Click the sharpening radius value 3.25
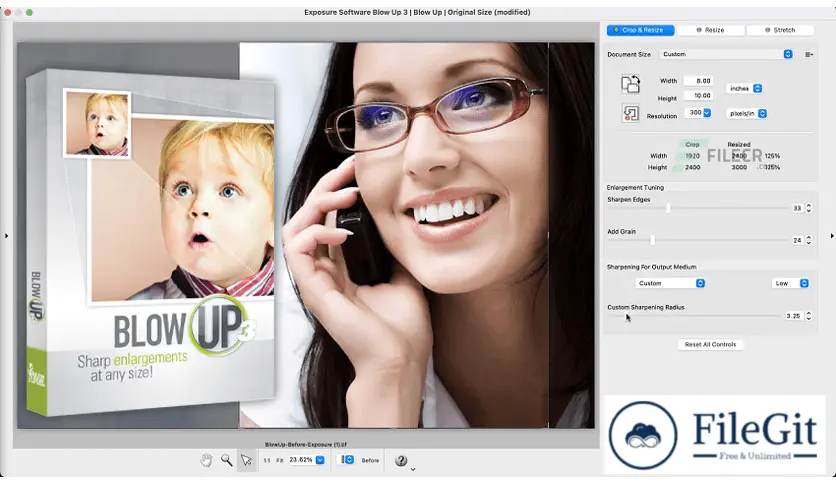Screen dimensions: 836x484 (x=793, y=316)
